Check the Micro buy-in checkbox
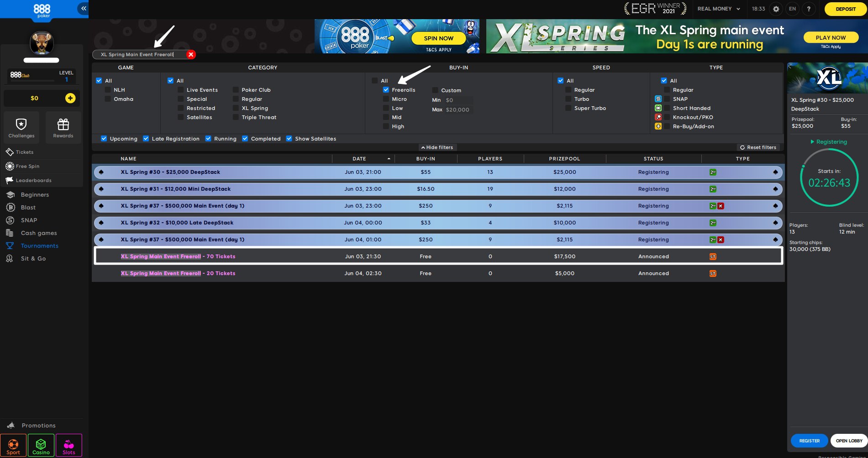 [386, 99]
